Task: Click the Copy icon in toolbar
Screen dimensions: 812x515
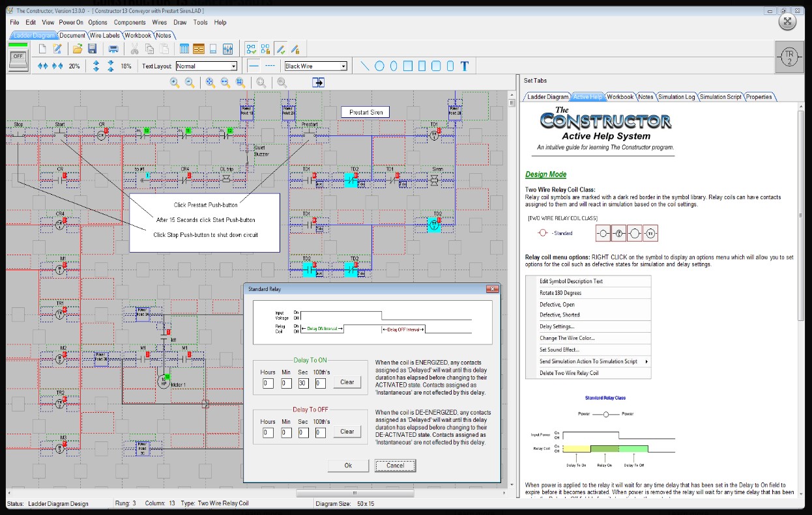Action: 149,49
